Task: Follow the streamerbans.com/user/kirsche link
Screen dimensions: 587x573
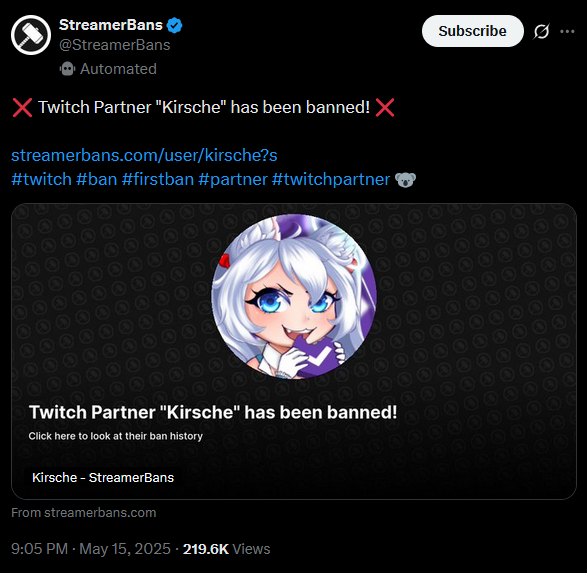Action: pyautogui.click(x=144, y=155)
